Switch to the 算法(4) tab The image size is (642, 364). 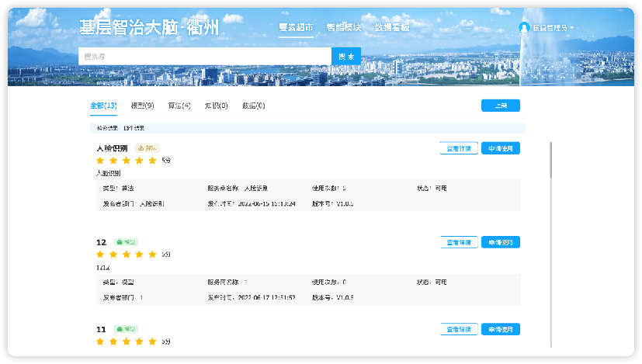[x=179, y=106]
